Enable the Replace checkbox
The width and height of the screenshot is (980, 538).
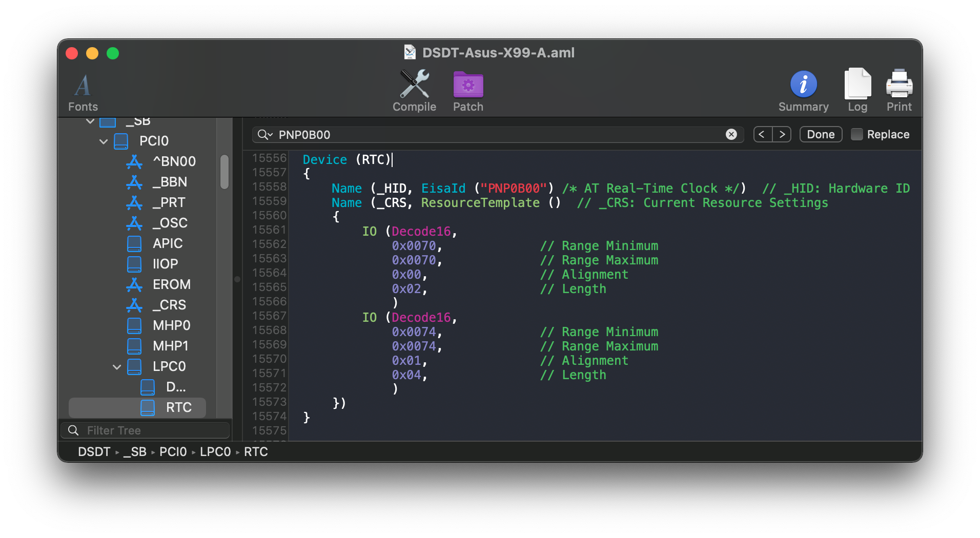tap(856, 134)
